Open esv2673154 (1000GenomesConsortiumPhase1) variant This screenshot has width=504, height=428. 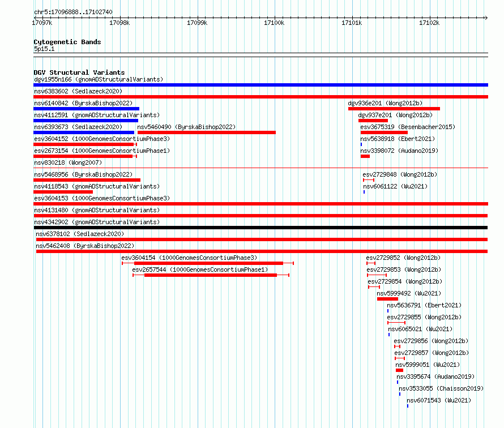(x=102, y=151)
